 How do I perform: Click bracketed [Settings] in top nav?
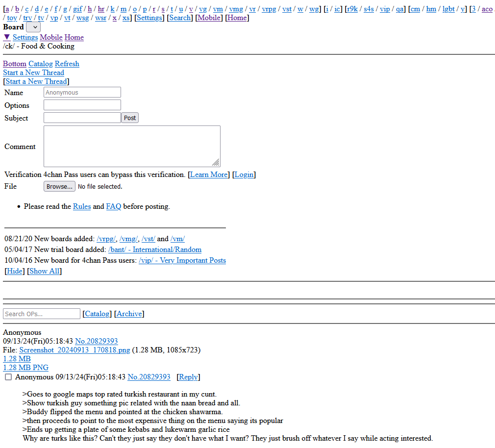click(149, 18)
